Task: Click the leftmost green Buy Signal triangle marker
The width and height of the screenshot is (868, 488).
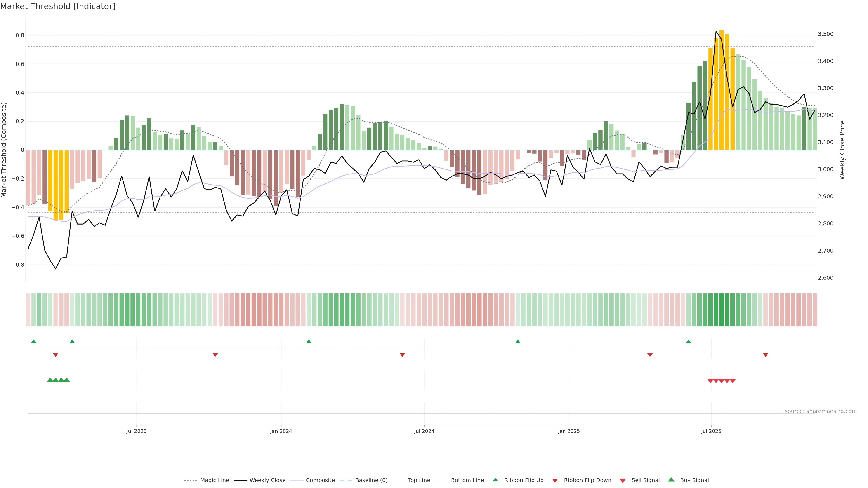Action: (50, 380)
